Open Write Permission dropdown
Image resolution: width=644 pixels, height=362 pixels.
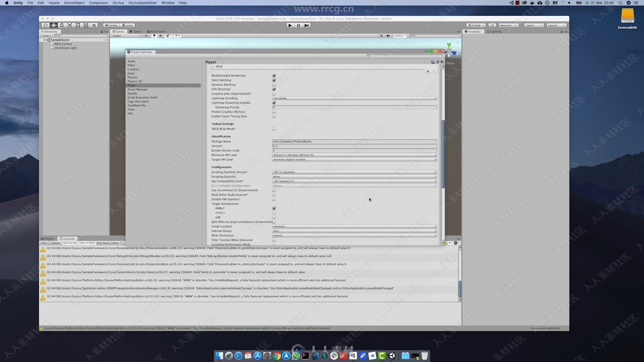coord(355,235)
